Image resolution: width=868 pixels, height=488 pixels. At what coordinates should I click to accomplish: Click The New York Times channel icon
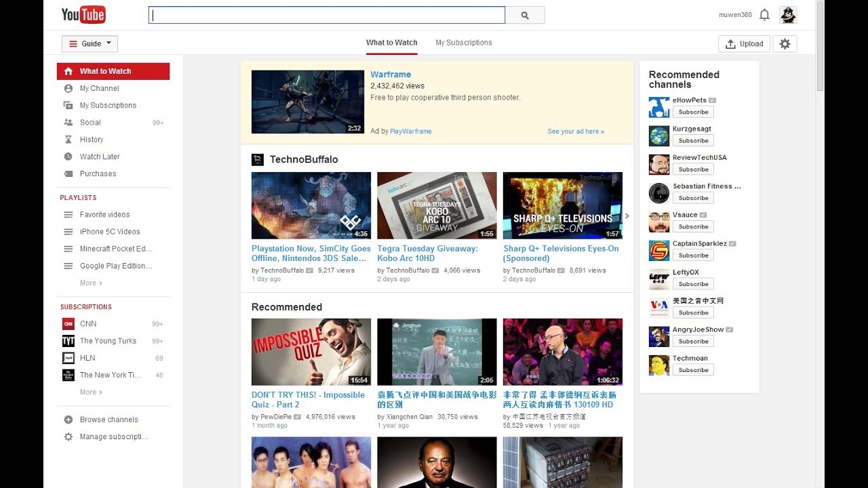pos(68,375)
